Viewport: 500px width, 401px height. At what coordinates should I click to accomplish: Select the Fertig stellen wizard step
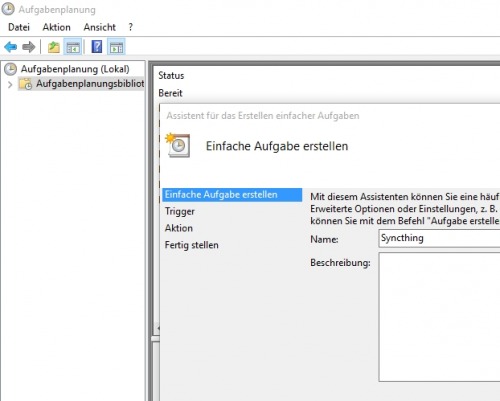click(x=192, y=245)
